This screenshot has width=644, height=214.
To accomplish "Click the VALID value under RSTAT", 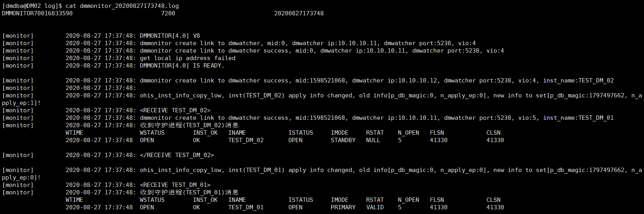I will 375,207.
